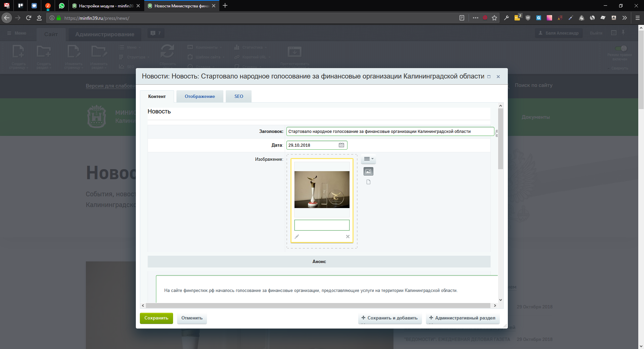644x349 pixels.
Task: Click the wrench developer tools icon
Action: [x=506, y=18]
